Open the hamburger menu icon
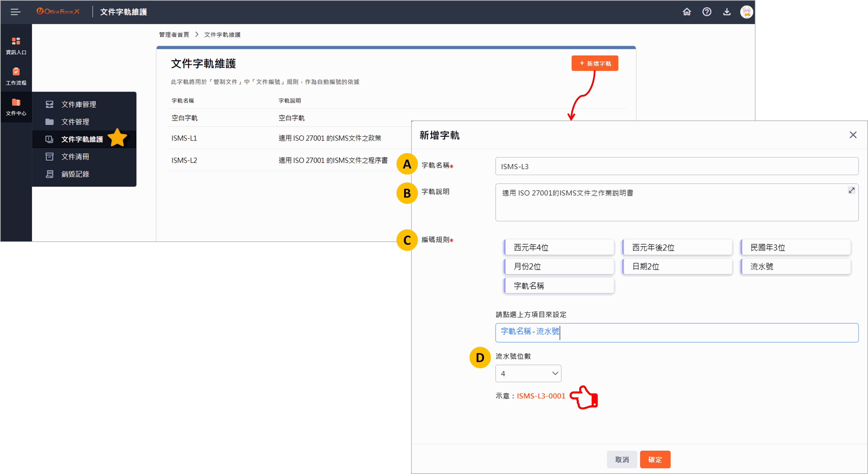This screenshot has width=868, height=474. coord(15,12)
